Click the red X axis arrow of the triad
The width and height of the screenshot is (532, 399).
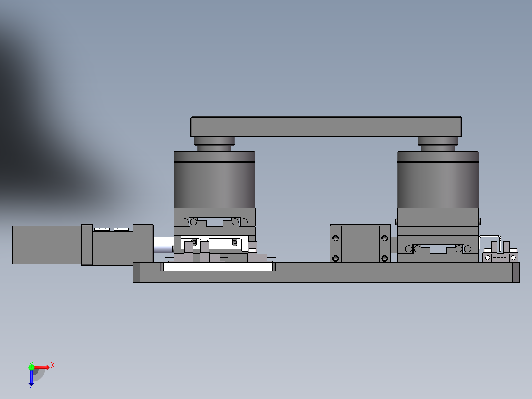(42, 367)
